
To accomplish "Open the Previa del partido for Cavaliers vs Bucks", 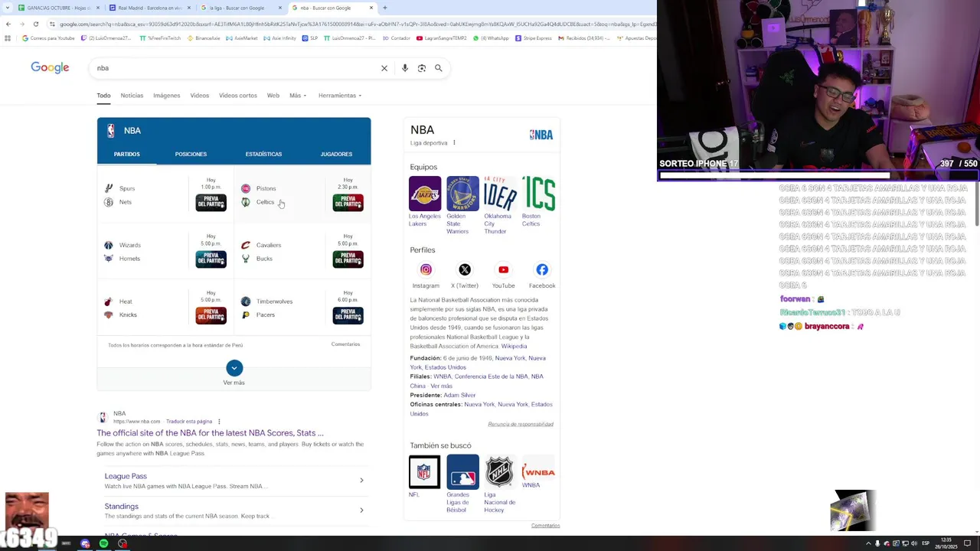I will click(348, 259).
